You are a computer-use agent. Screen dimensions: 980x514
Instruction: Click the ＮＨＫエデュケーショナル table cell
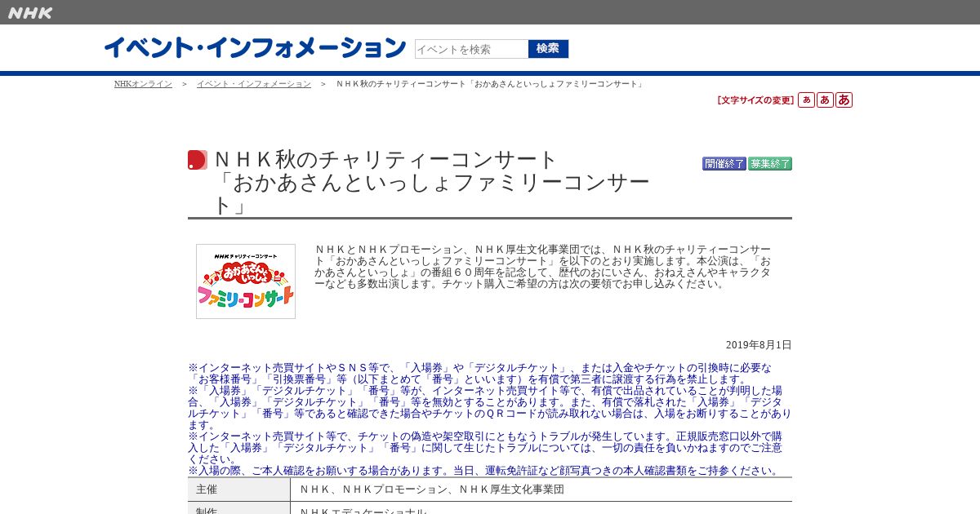point(541,509)
